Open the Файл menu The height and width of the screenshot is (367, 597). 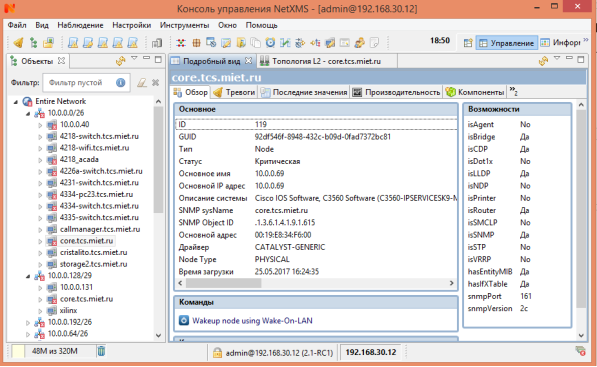(17, 25)
